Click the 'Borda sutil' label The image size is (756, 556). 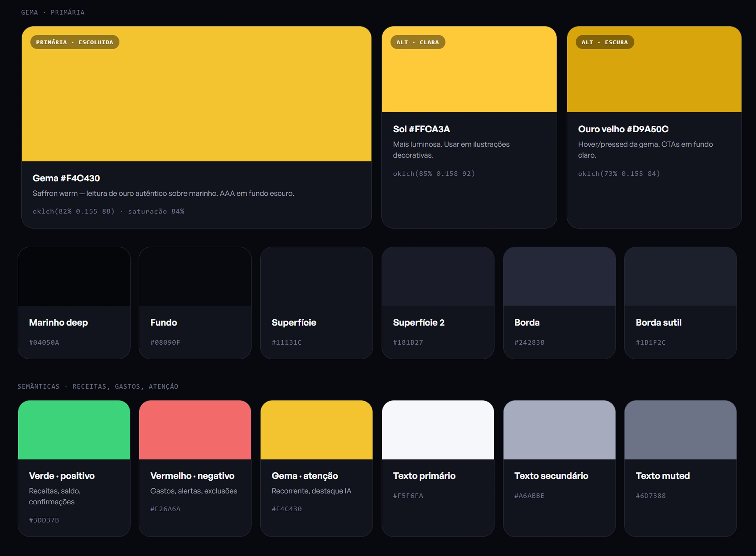(659, 323)
